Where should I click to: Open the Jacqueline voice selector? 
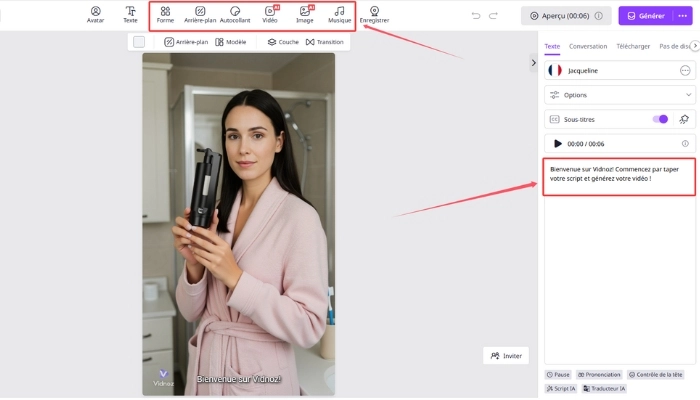[x=612, y=71]
